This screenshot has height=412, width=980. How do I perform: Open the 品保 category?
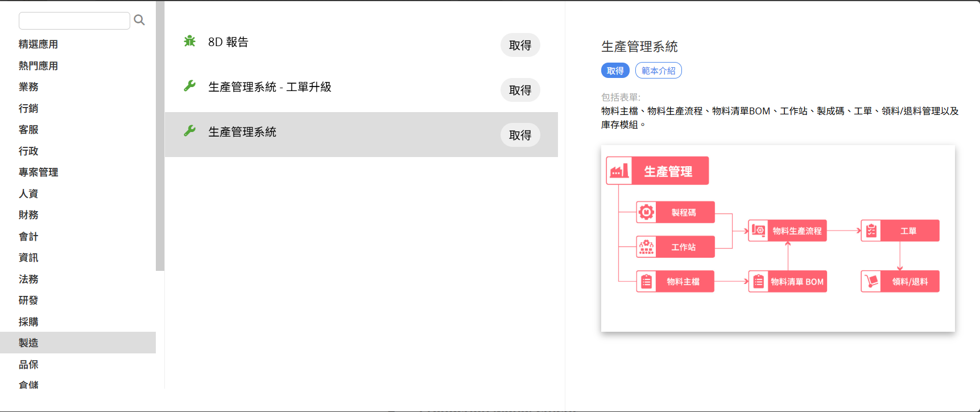click(28, 364)
